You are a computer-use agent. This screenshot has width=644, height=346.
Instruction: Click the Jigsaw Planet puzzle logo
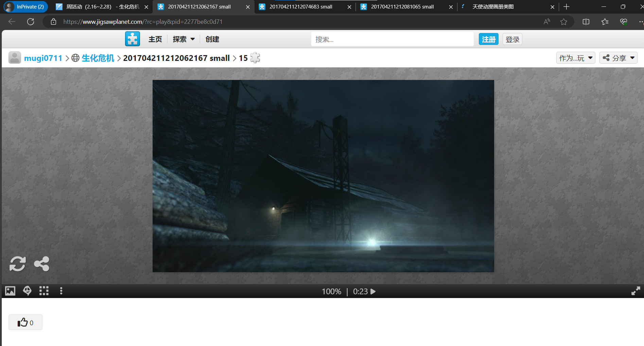click(x=132, y=39)
